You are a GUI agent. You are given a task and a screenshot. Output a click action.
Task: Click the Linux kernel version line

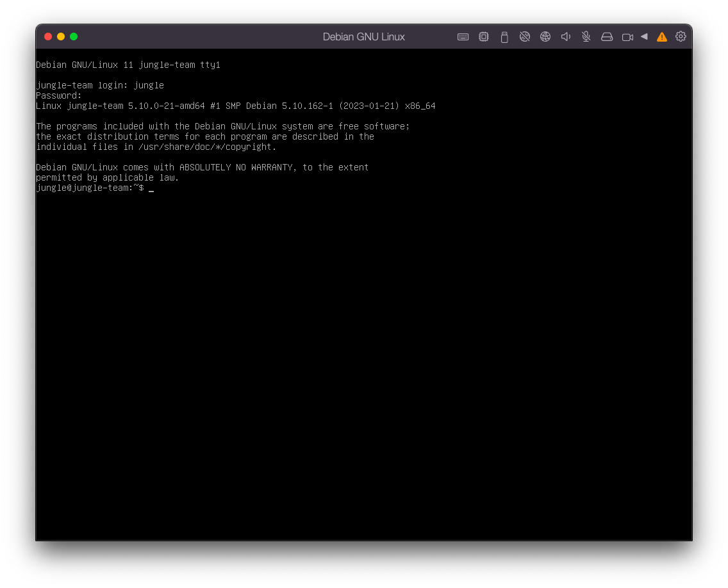(x=235, y=106)
